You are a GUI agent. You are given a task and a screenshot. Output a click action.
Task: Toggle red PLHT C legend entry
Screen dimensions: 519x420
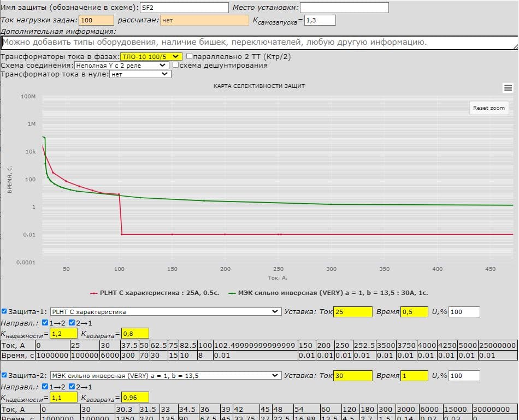[155, 293]
